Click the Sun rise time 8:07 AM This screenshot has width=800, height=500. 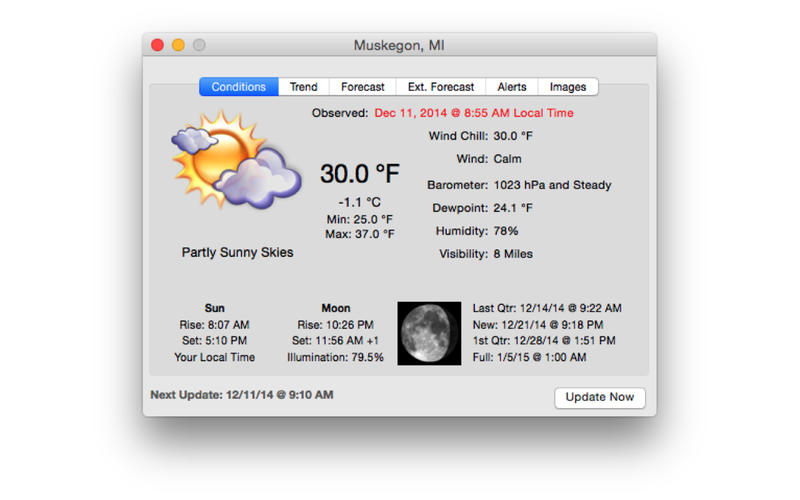click(214, 324)
